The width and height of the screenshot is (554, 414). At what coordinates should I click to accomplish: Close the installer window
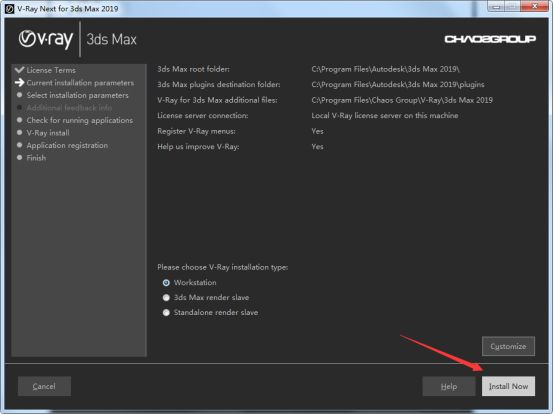[x=536, y=6]
